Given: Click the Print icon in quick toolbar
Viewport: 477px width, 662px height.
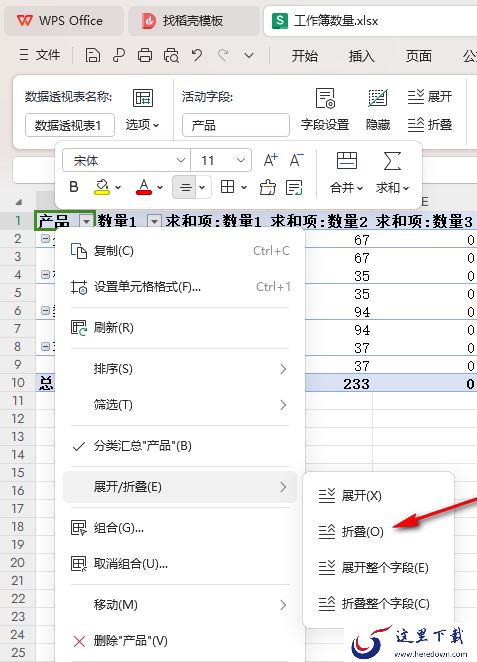Looking at the screenshot, I should pyautogui.click(x=145, y=55).
